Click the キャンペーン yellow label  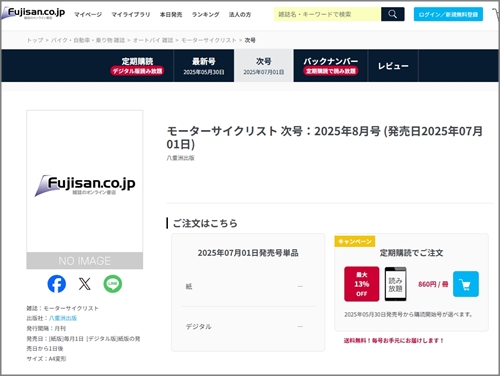point(355,241)
